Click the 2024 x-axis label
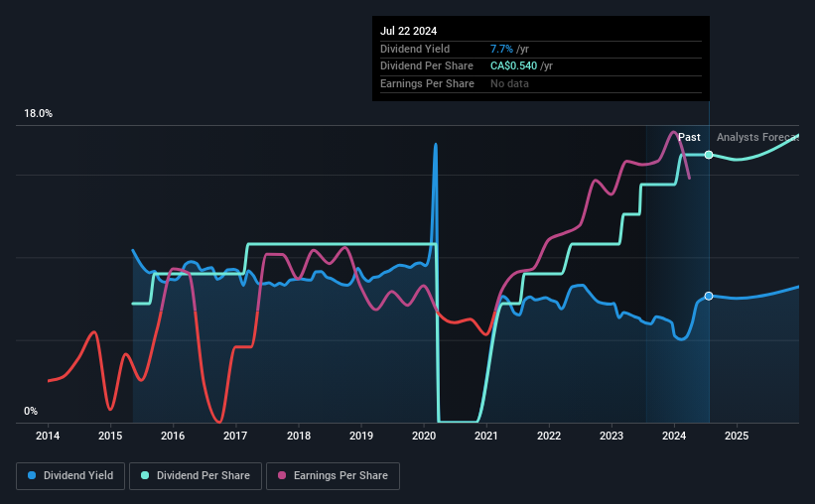 click(674, 436)
